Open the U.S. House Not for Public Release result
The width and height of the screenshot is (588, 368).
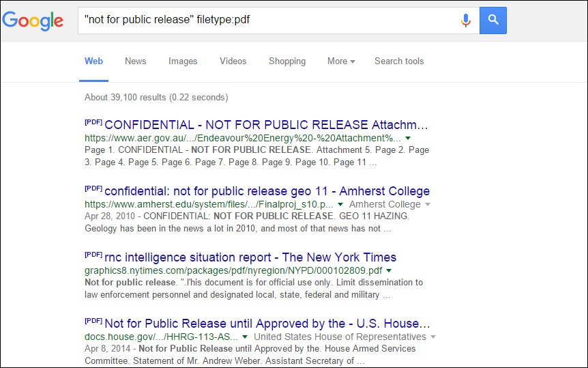pyautogui.click(x=267, y=324)
